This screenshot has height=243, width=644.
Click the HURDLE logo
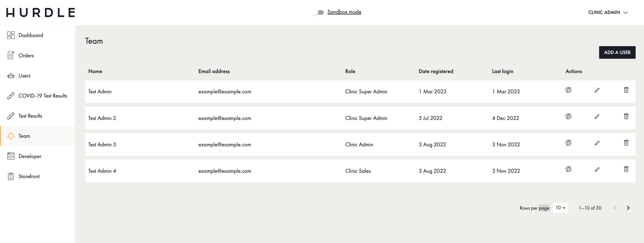coord(41,13)
